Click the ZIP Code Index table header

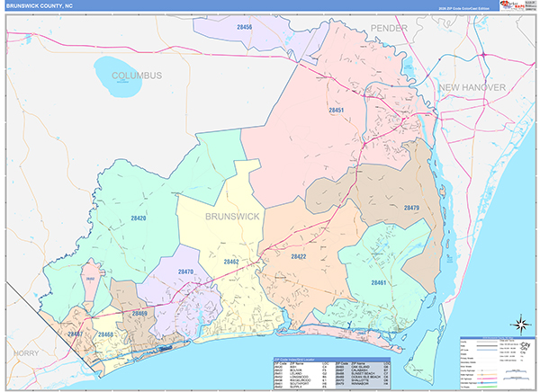[332, 360]
